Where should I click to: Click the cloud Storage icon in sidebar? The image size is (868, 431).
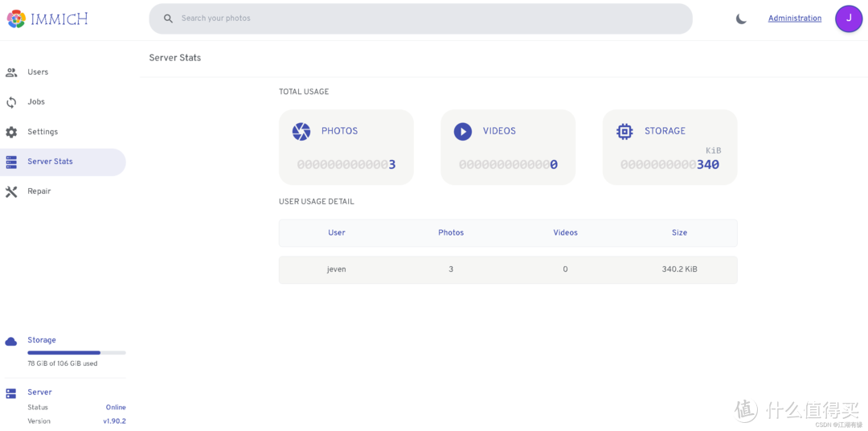click(x=11, y=341)
